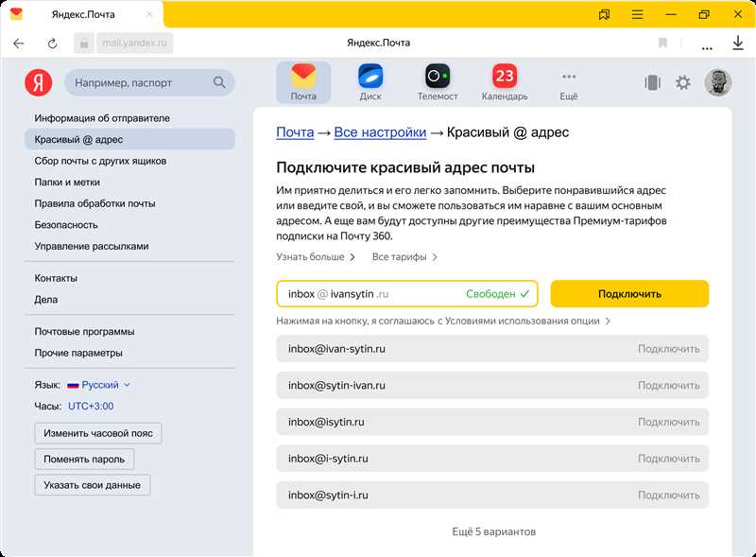Connect inbox@sytin-i.ru via Подключить
Screen dimensions: 756x557
pos(668,496)
